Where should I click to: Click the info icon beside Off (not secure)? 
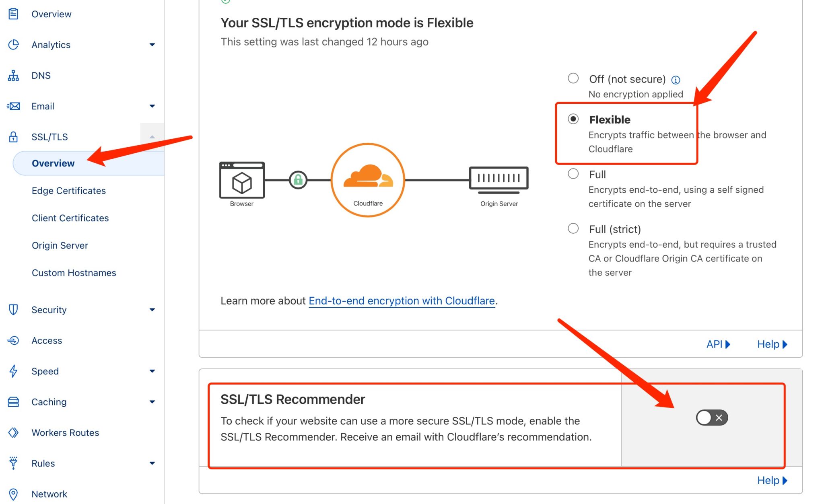676,80
